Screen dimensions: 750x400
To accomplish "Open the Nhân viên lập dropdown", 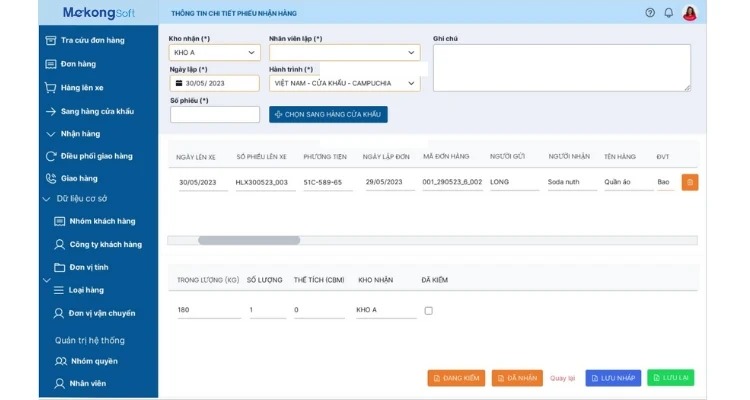I will pos(344,53).
